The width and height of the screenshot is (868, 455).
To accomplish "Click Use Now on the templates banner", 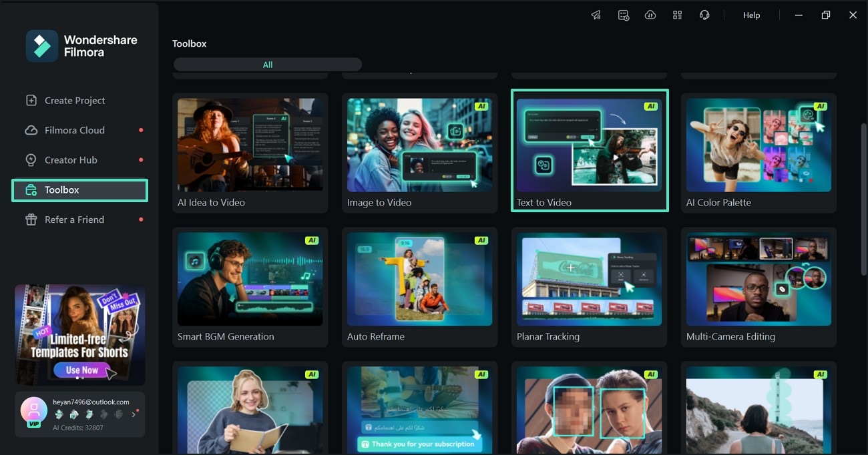I will (82, 370).
